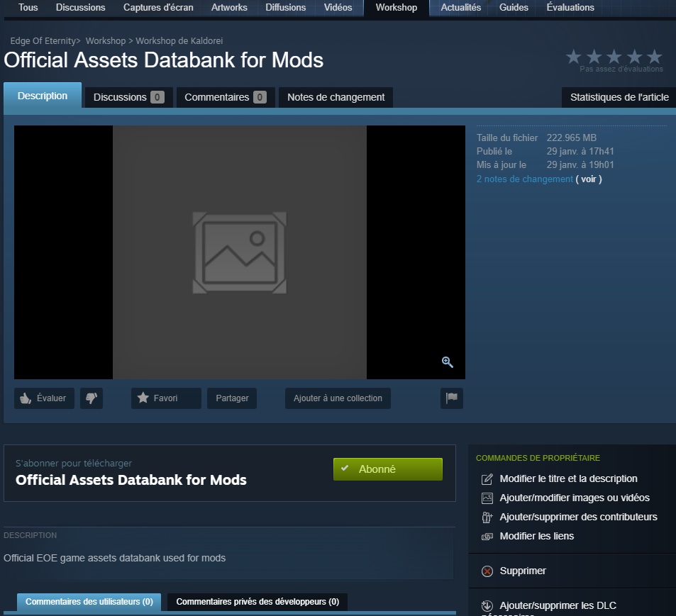This screenshot has width=676, height=616.
Task: Open the item Discussions tab with 0 count
Action: tap(128, 97)
